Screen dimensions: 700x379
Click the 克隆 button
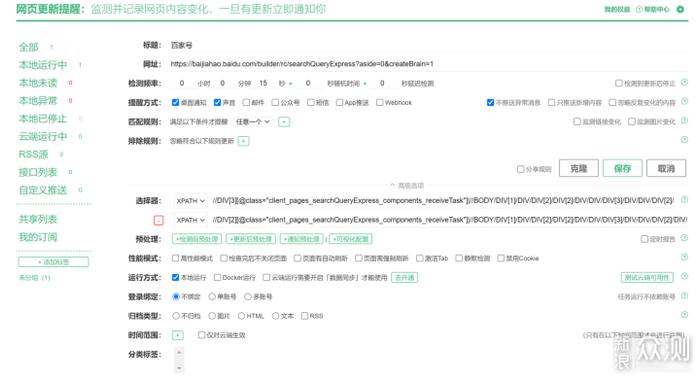(579, 168)
